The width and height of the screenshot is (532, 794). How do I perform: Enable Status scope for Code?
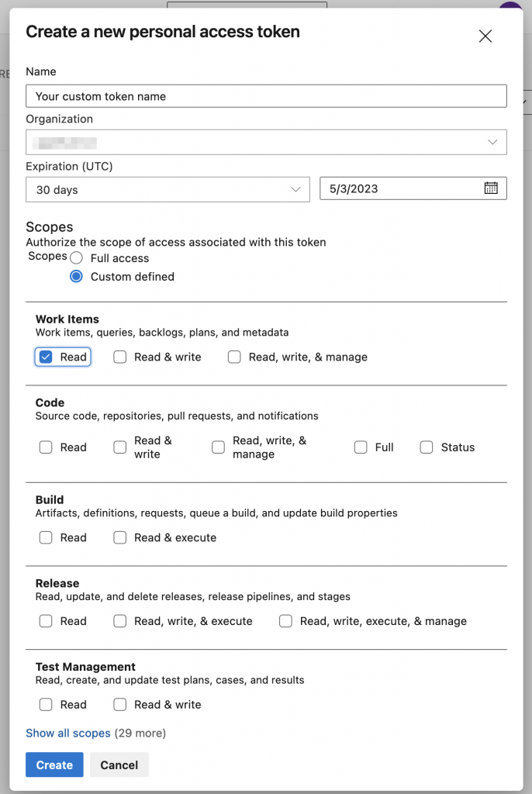point(427,447)
